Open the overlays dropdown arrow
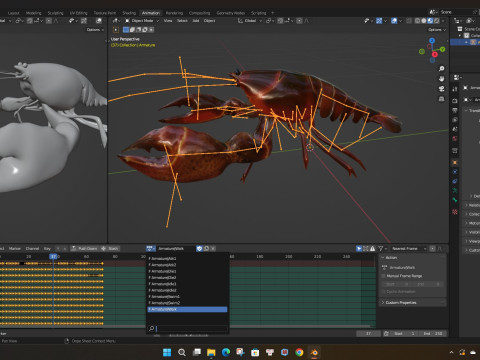Image resolution: width=480 pixels, height=360 pixels. coord(400,21)
